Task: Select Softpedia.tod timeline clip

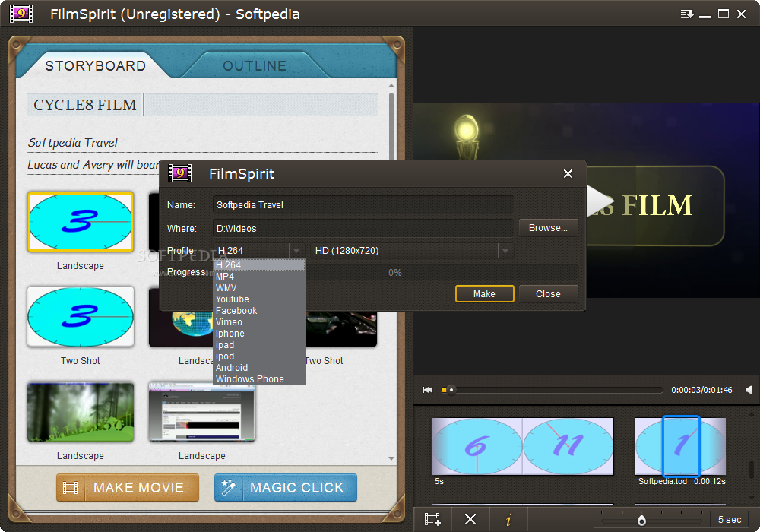Action: pos(680,446)
